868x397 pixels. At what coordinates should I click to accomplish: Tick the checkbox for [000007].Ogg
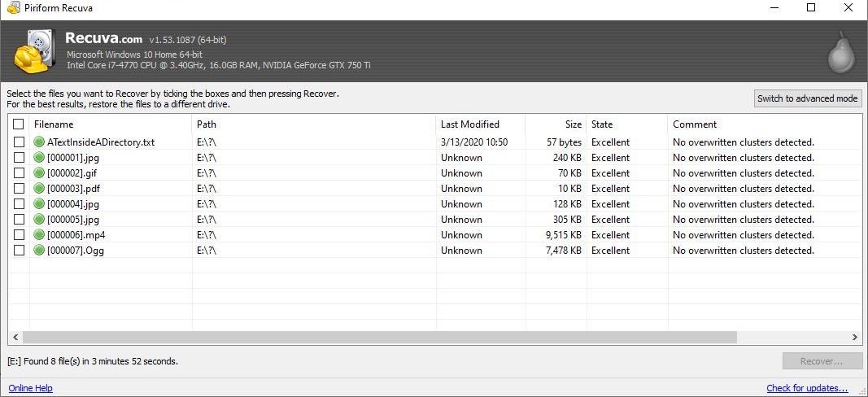[19, 251]
